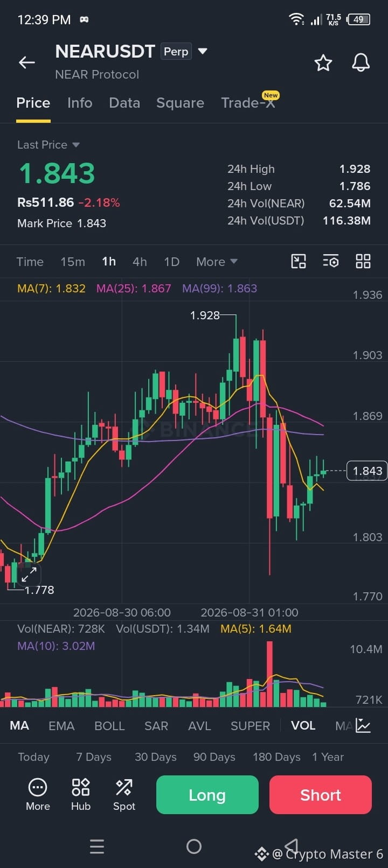Expand the NEARUSDT pair selector arrow

coord(203,51)
